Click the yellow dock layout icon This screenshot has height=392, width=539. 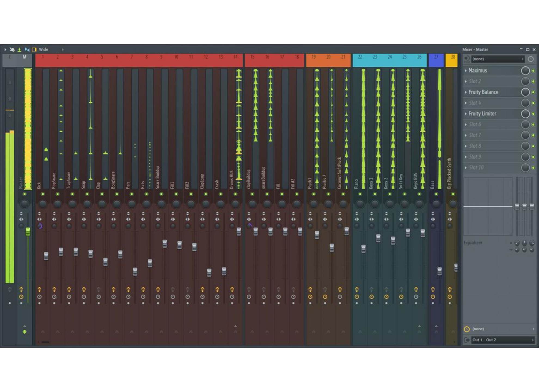(34, 50)
